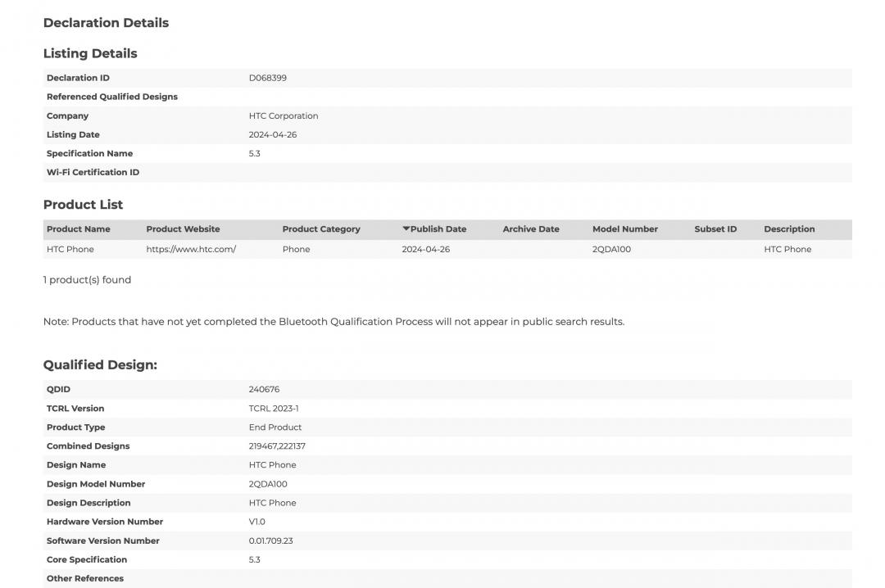Screen dimensions: 885x588
Task: Click the Archive Date column header
Action: click(530, 229)
